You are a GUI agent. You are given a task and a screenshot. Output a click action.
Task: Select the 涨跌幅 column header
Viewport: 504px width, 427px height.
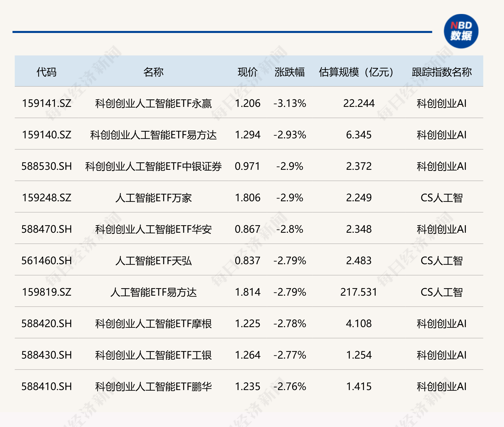290,72
